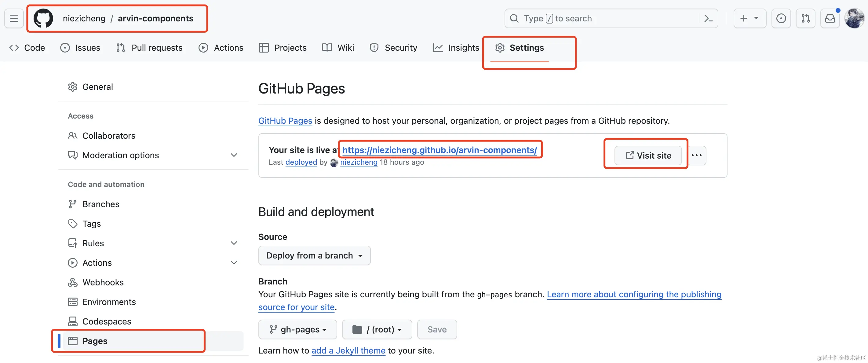The width and height of the screenshot is (868, 363).
Task: Switch to Pull requests tab
Action: click(x=149, y=48)
